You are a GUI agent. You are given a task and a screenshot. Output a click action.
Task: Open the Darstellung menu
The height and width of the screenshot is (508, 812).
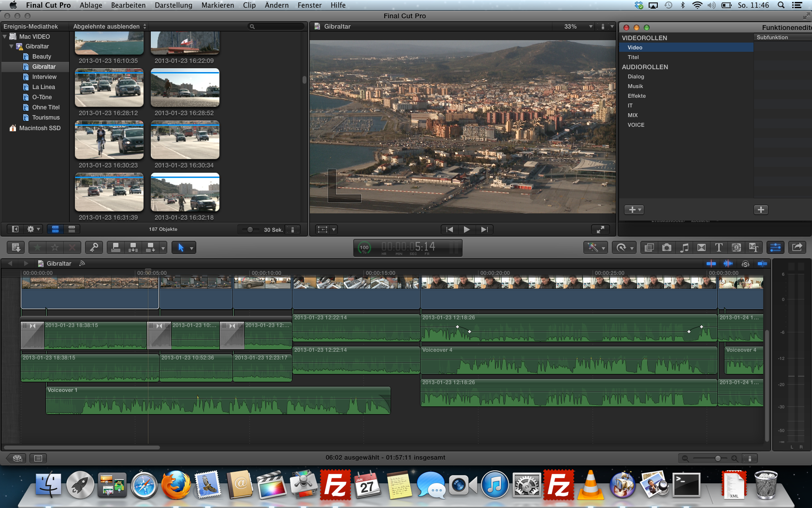tap(174, 5)
